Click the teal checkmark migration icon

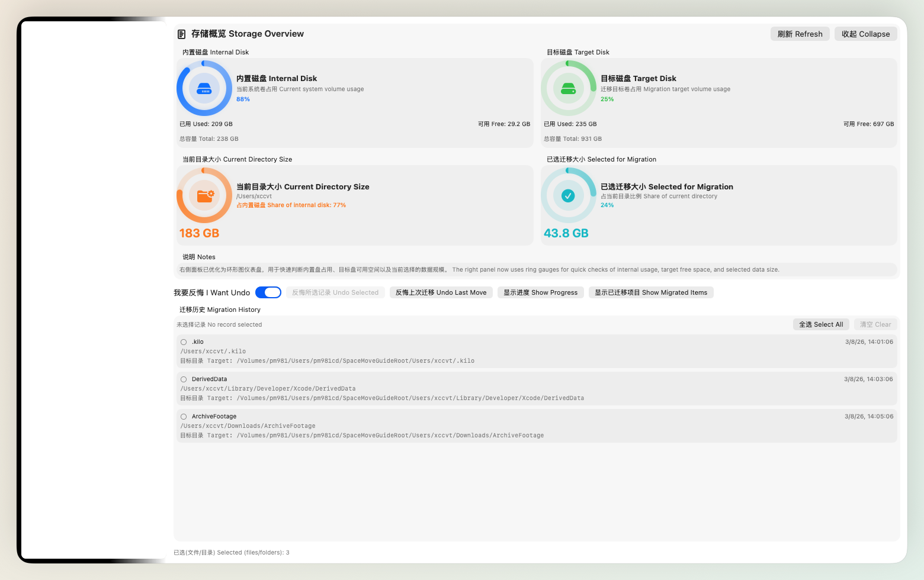coord(568,195)
